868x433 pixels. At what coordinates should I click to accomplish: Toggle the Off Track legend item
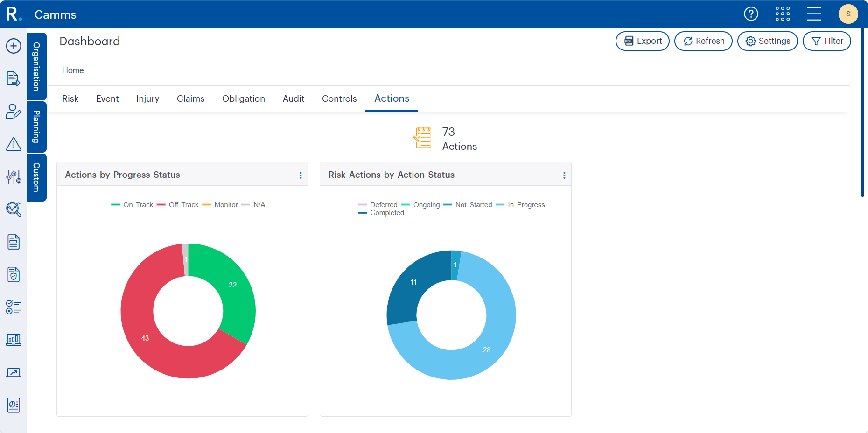click(x=178, y=205)
